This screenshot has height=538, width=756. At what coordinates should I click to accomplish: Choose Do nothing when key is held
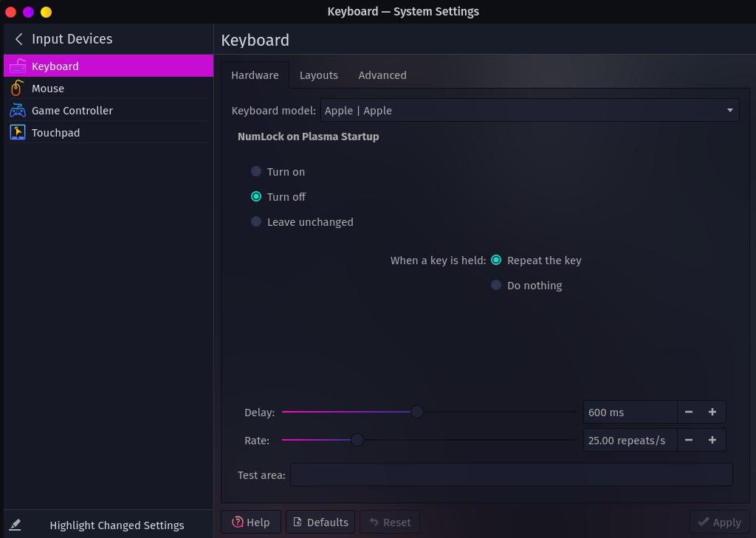tap(495, 286)
